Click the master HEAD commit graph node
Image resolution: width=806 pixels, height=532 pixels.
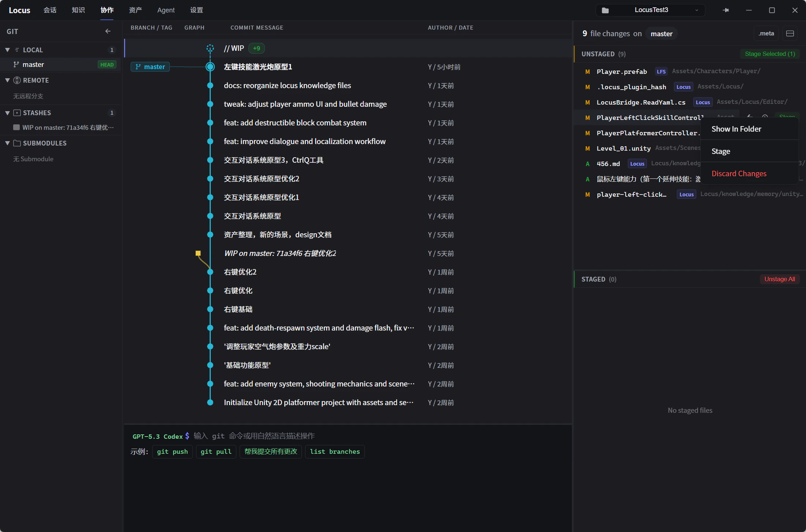(x=210, y=67)
